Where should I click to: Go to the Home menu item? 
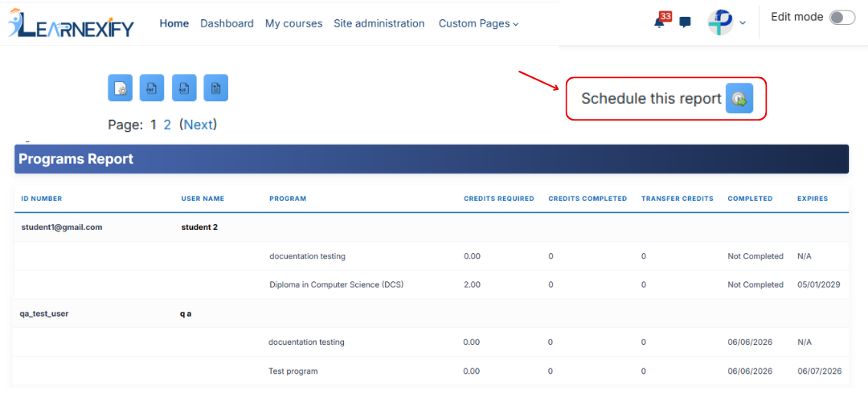174,23
